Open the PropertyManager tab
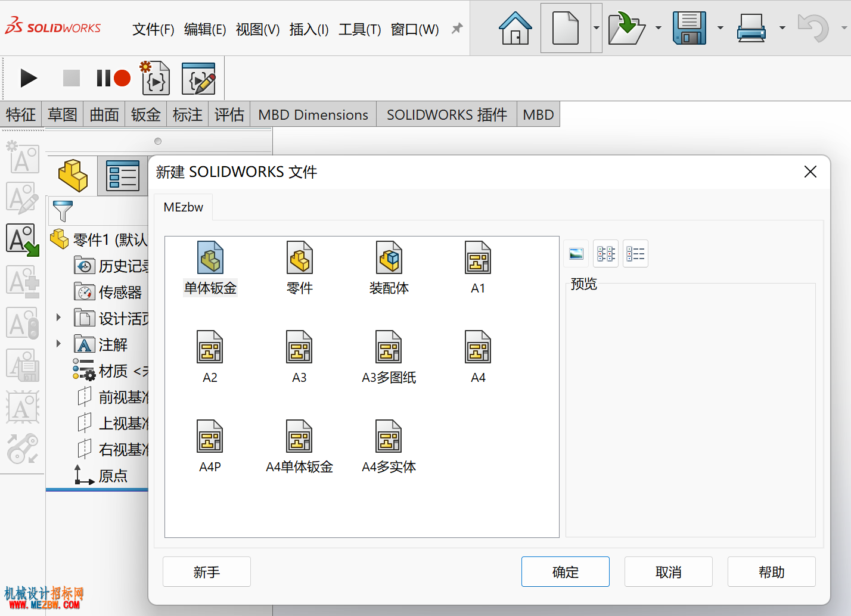 pyautogui.click(x=122, y=176)
